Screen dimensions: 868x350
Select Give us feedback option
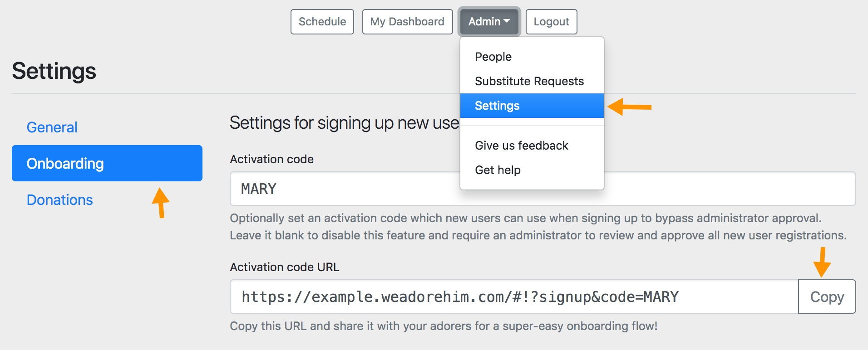click(521, 146)
